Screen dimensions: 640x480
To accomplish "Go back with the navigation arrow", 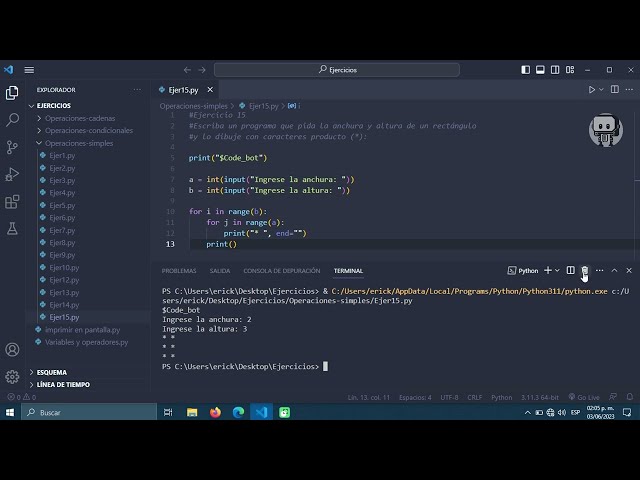I will click(187, 70).
